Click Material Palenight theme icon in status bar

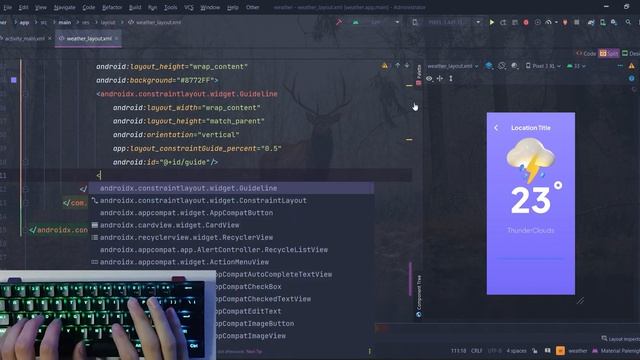pyautogui.click(x=595, y=351)
